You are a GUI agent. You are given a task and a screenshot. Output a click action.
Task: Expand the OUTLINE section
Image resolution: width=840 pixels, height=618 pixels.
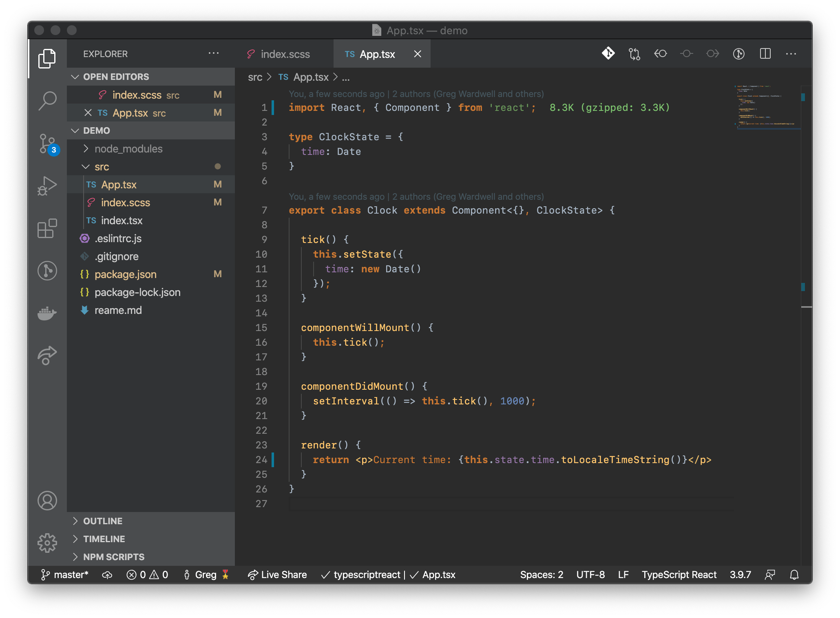point(103,521)
